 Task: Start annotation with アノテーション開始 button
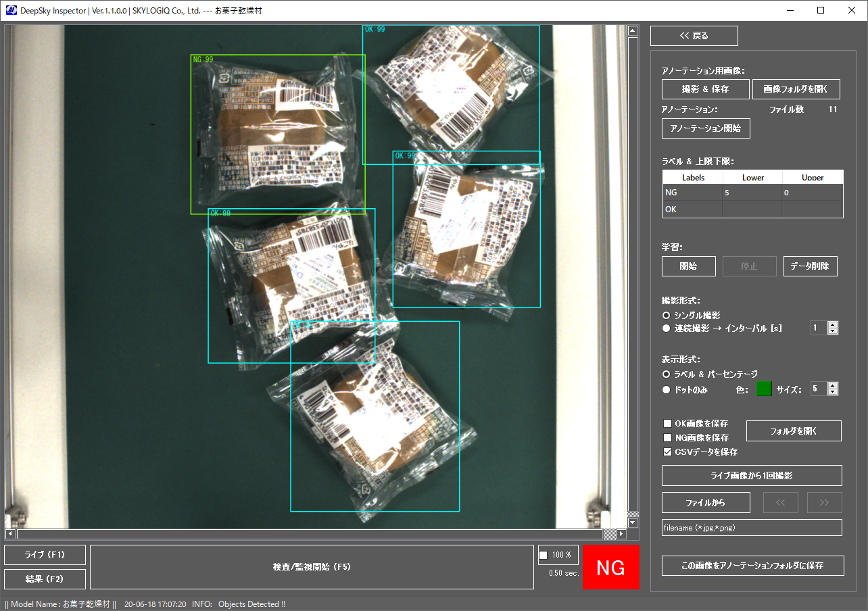click(x=705, y=128)
